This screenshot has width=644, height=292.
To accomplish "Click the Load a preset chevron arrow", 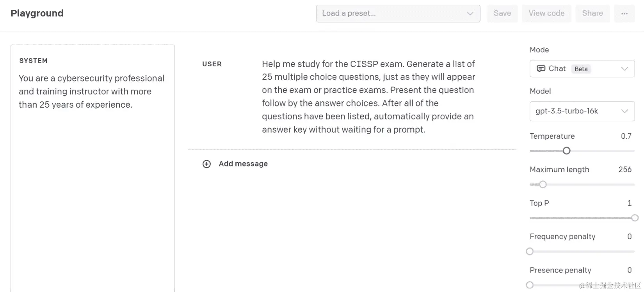I will (x=470, y=14).
